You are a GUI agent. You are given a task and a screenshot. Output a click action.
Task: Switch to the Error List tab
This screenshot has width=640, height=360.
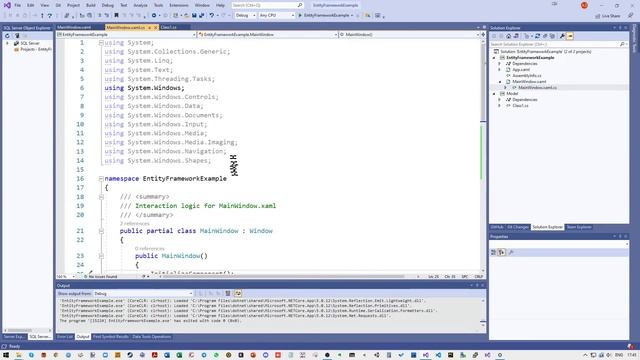(x=64, y=337)
